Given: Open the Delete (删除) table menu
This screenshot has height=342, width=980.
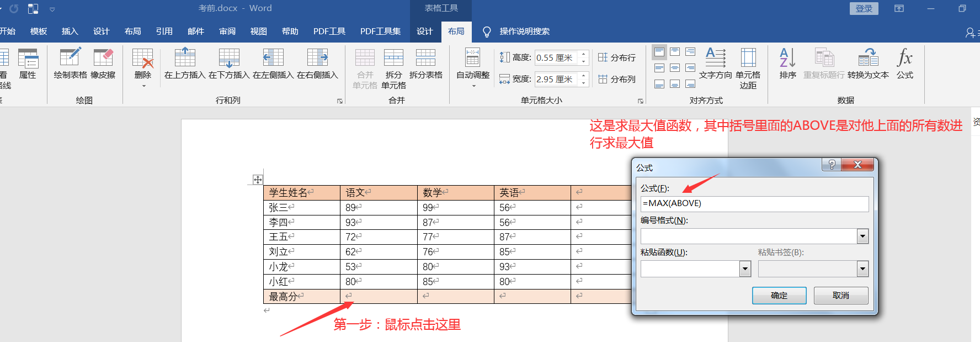Looking at the screenshot, I should tap(142, 67).
